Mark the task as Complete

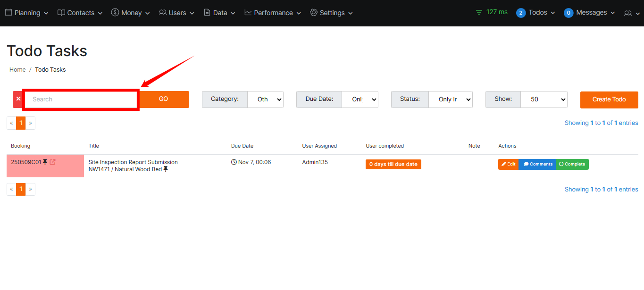[572, 164]
